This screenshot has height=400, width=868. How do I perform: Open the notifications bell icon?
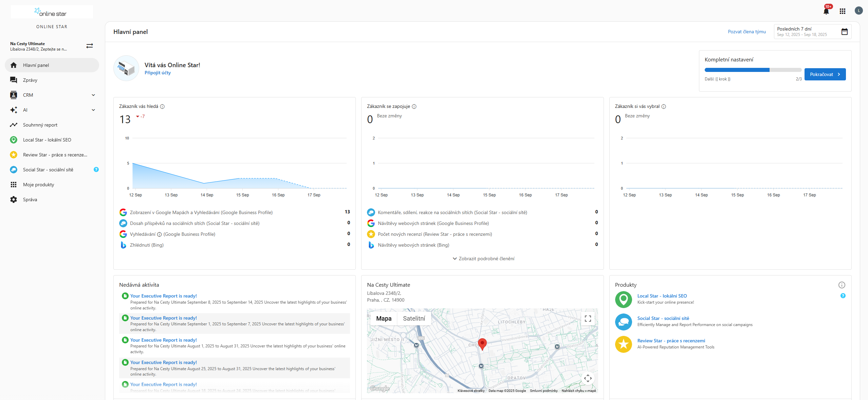click(826, 11)
